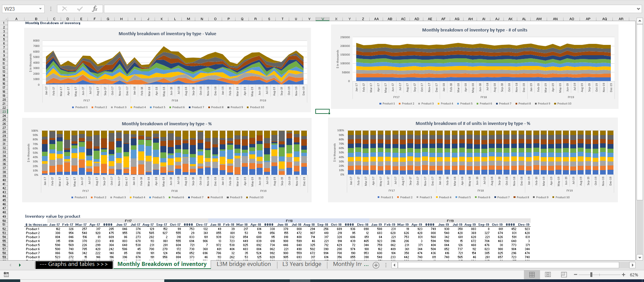644x282 pixels.
Task: Click the 'inventory by type - # of units' chart title
Action: [x=475, y=30]
